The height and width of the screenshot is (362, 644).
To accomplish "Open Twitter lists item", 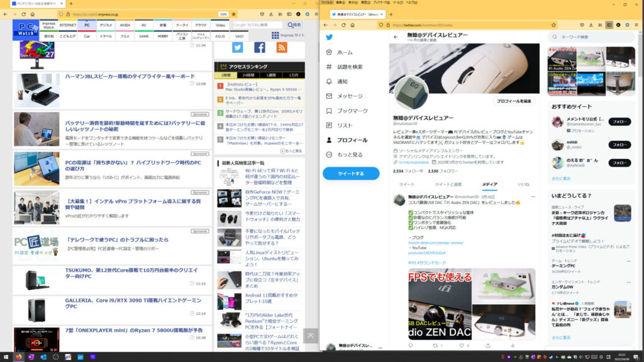I will coord(340,126).
